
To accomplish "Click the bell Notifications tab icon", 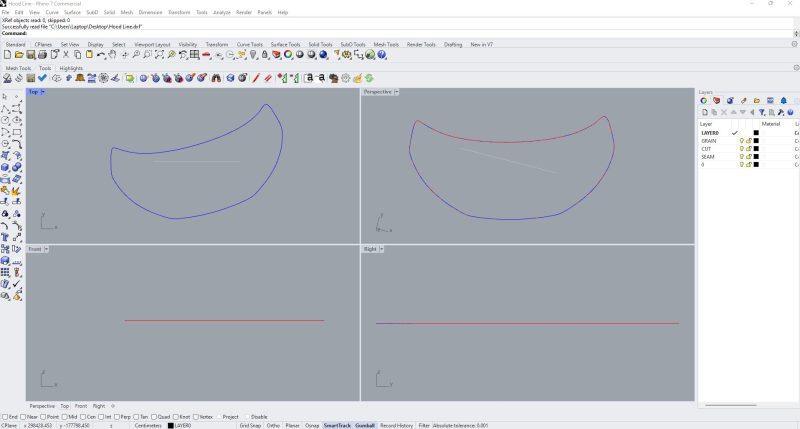I will tap(784, 100).
